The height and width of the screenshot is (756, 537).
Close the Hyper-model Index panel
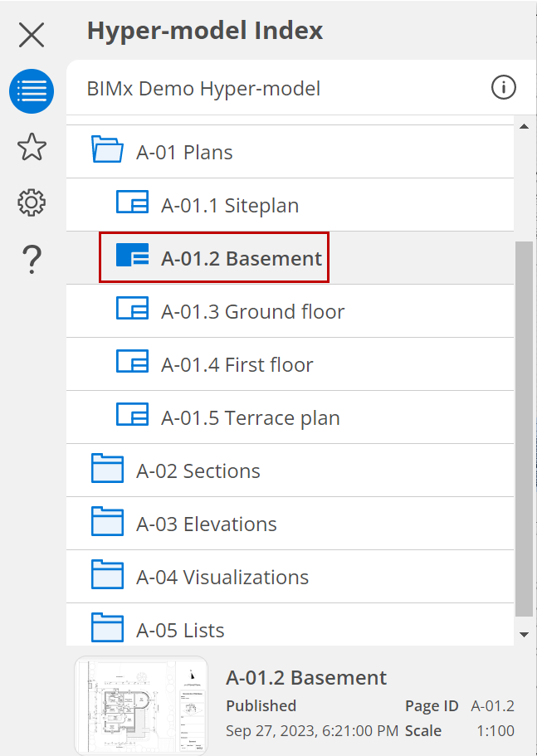[32, 35]
